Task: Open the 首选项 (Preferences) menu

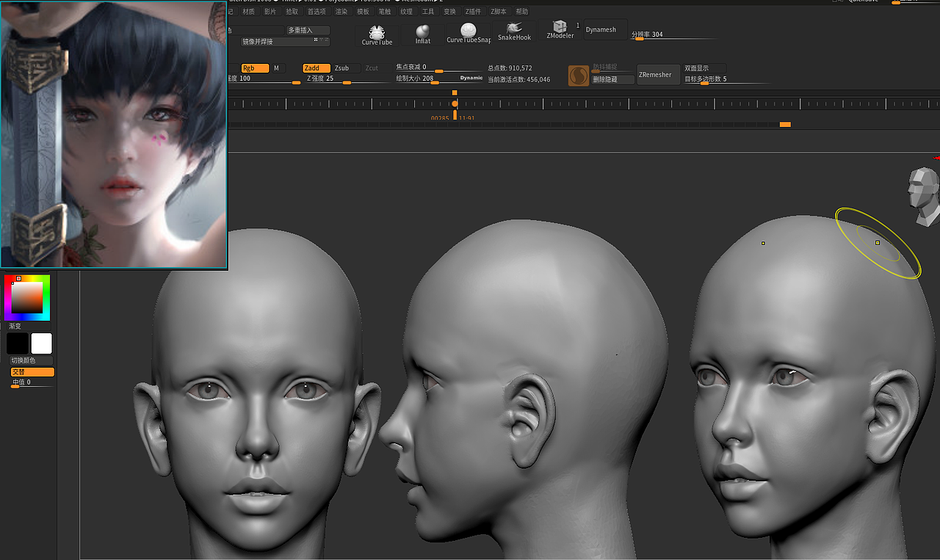Action: [x=316, y=11]
